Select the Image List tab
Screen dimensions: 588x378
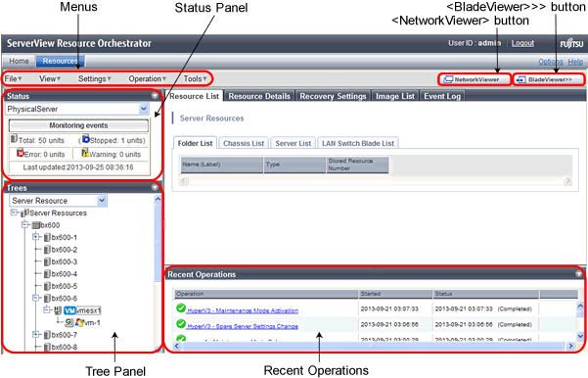pos(395,96)
